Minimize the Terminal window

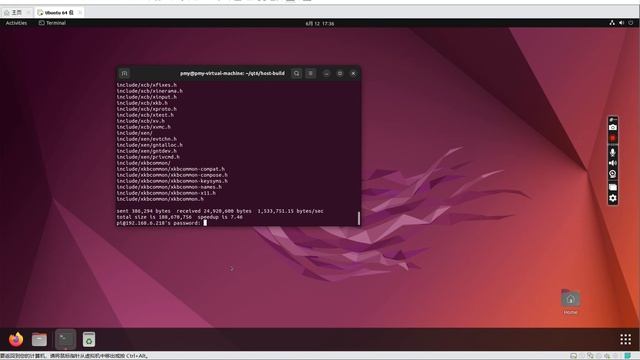(x=326, y=73)
